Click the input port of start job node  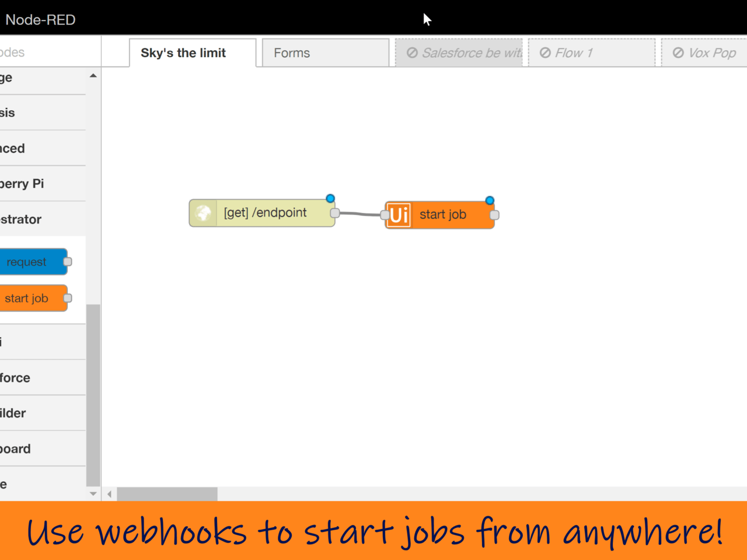click(x=385, y=215)
